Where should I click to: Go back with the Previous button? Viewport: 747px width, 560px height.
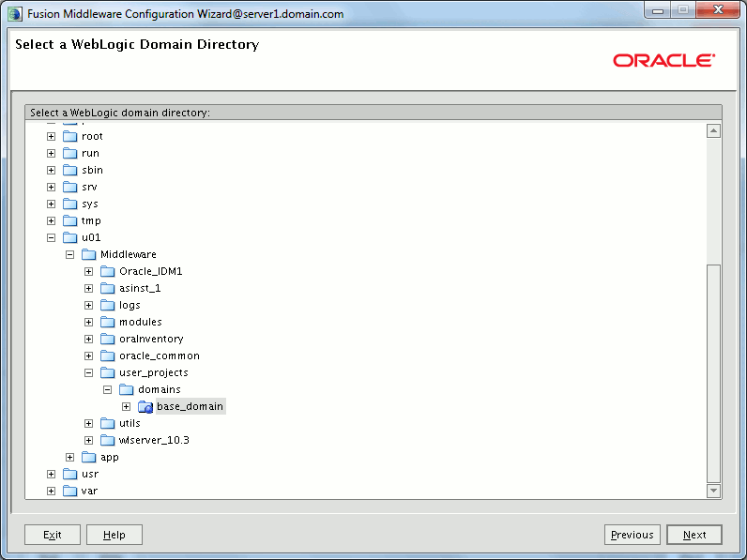(633, 535)
